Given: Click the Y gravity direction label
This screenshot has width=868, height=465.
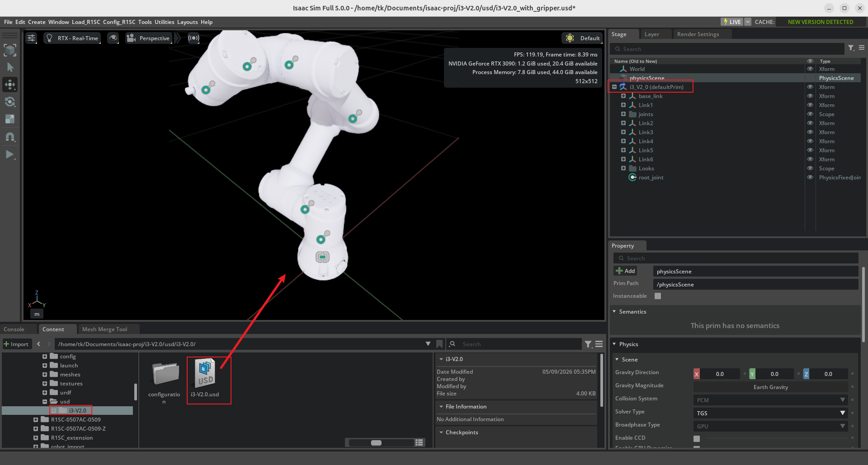Looking at the screenshot, I should [752, 374].
